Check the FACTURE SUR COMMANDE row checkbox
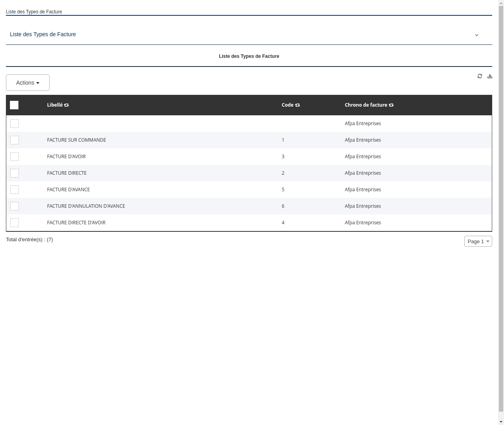 pyautogui.click(x=14, y=140)
